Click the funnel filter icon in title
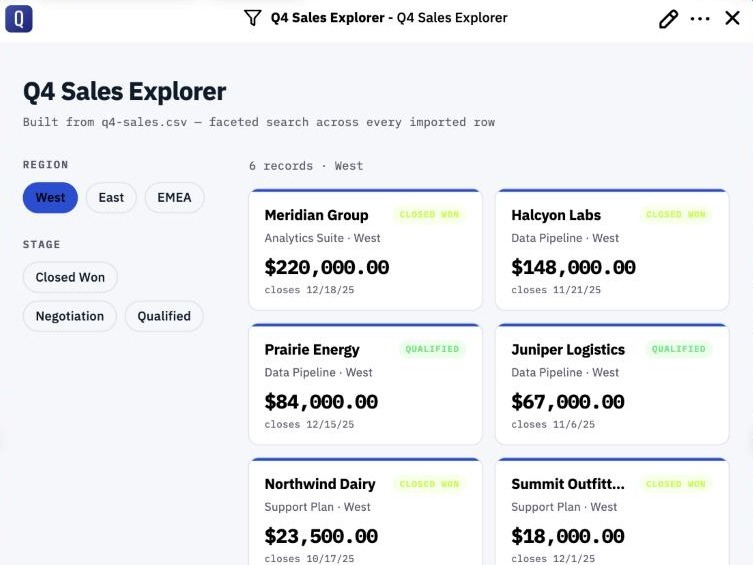 253,18
